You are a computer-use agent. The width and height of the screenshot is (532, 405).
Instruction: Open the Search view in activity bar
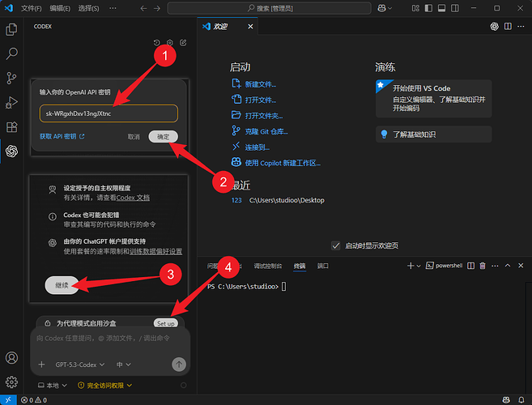coord(11,53)
